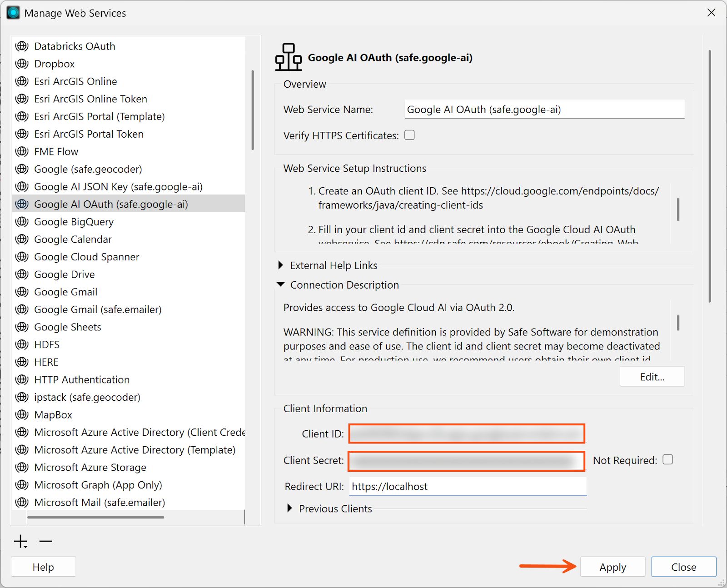Check the Not Required client secret box
This screenshot has height=588, width=727.
point(667,459)
